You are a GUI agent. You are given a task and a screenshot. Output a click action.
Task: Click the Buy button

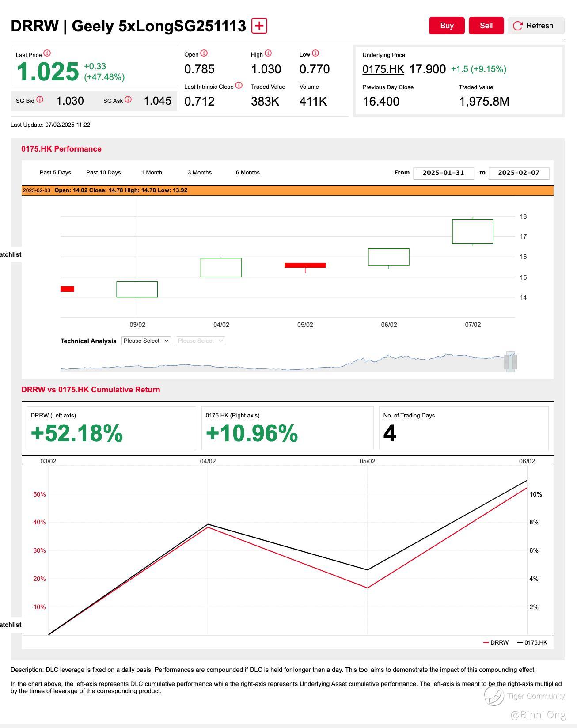[x=447, y=26]
